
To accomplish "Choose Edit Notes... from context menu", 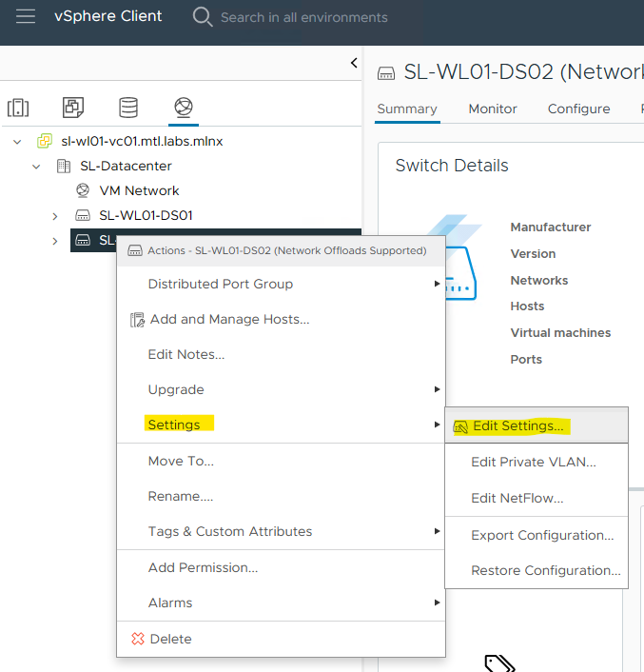I will (x=281, y=354).
